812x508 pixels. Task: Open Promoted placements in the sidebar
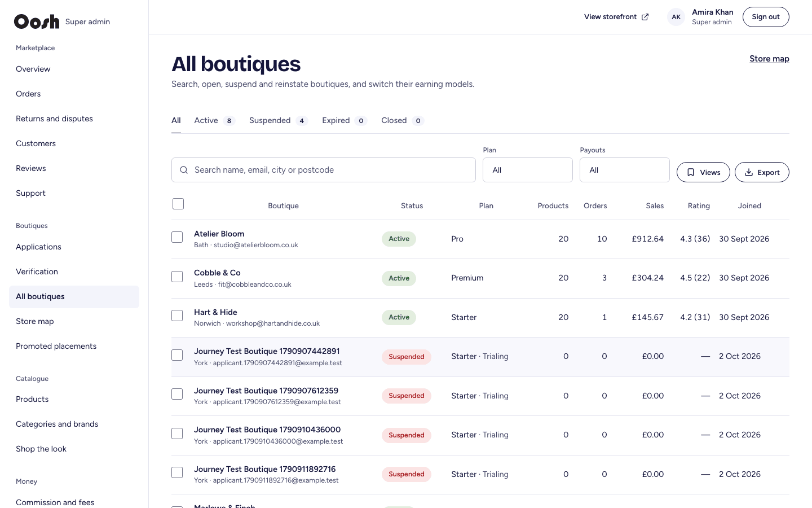pos(56,346)
